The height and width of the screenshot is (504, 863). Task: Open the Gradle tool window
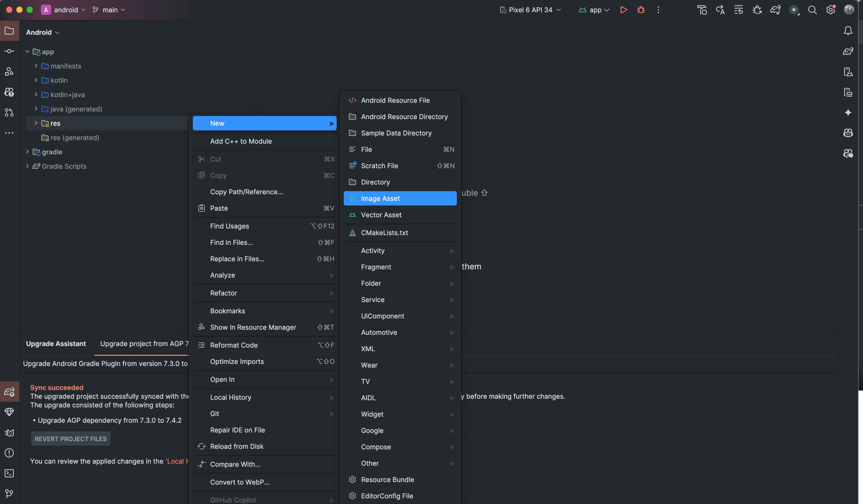(x=848, y=51)
